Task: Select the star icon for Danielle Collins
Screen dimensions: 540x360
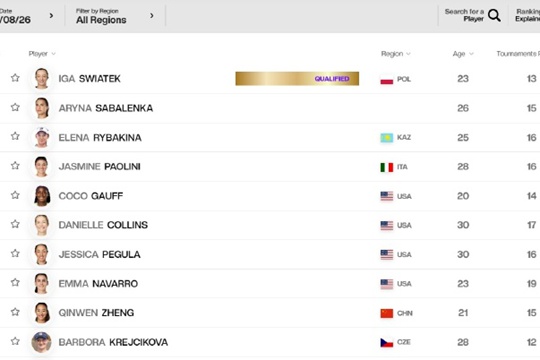Action: pyautogui.click(x=15, y=224)
